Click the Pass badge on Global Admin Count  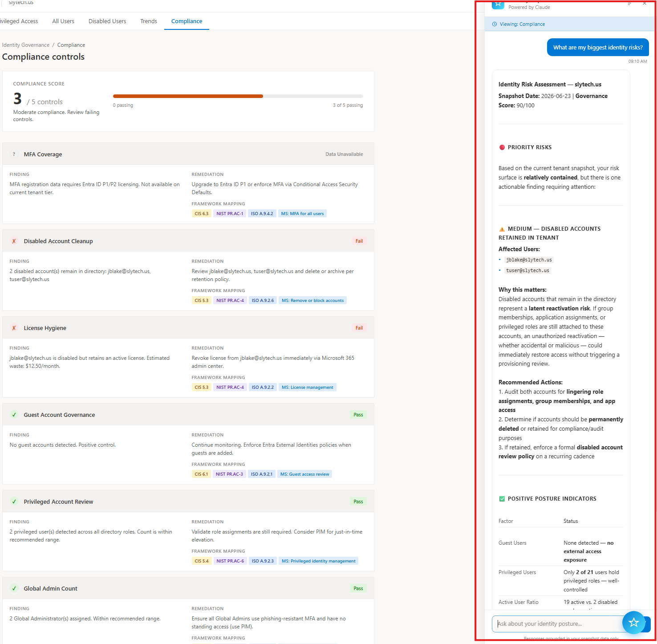(358, 588)
